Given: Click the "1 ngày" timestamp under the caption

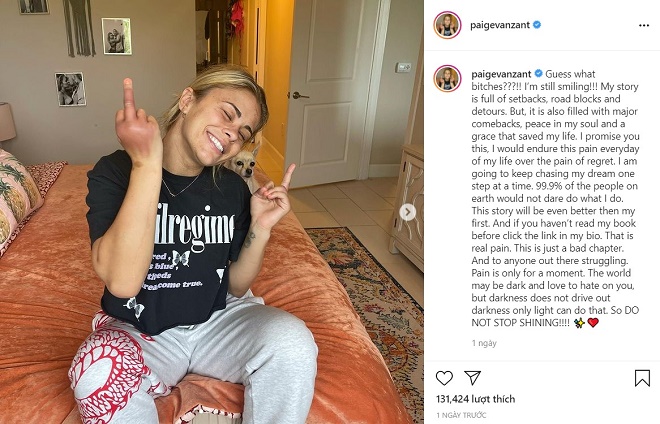Looking at the screenshot, I should point(484,343).
